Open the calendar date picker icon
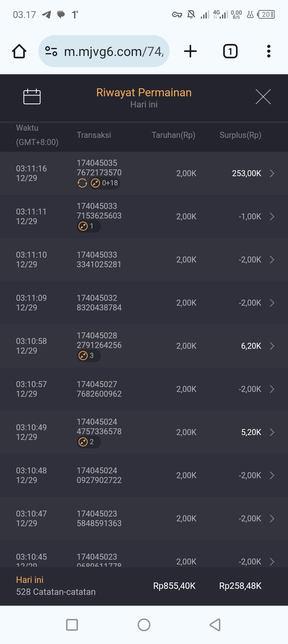Image resolution: width=288 pixels, height=644 pixels. [x=32, y=97]
